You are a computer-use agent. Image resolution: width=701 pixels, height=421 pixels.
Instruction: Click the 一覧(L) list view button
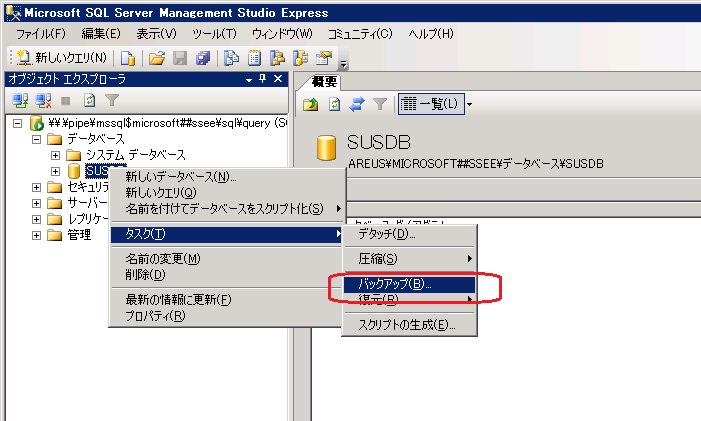(431, 104)
